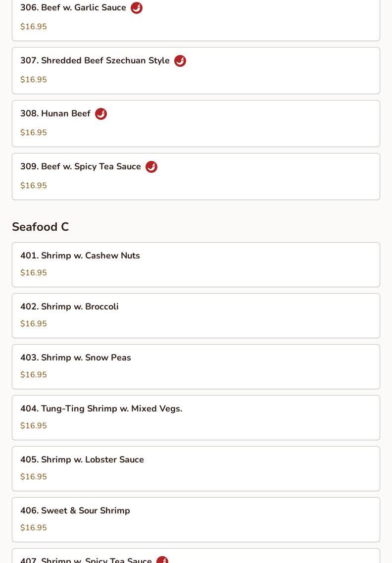Select 307. Shredded Beef Szechuan Style

point(196,70)
